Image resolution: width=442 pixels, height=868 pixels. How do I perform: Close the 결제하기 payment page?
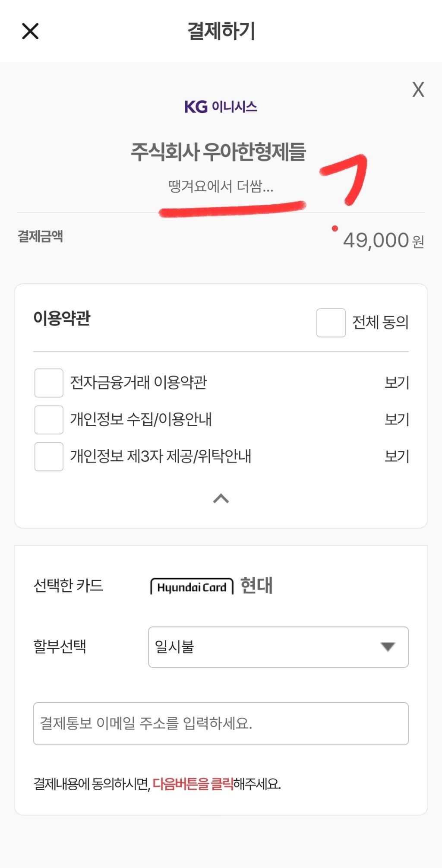(x=30, y=31)
